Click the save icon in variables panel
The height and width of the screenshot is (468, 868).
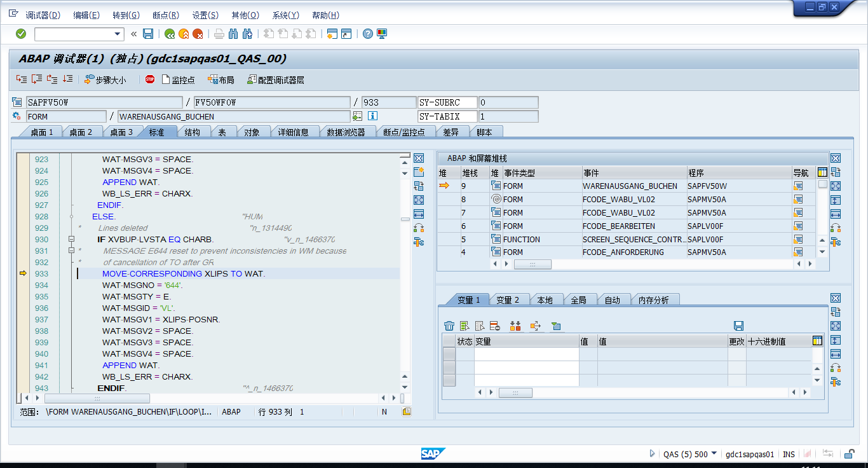click(x=738, y=326)
